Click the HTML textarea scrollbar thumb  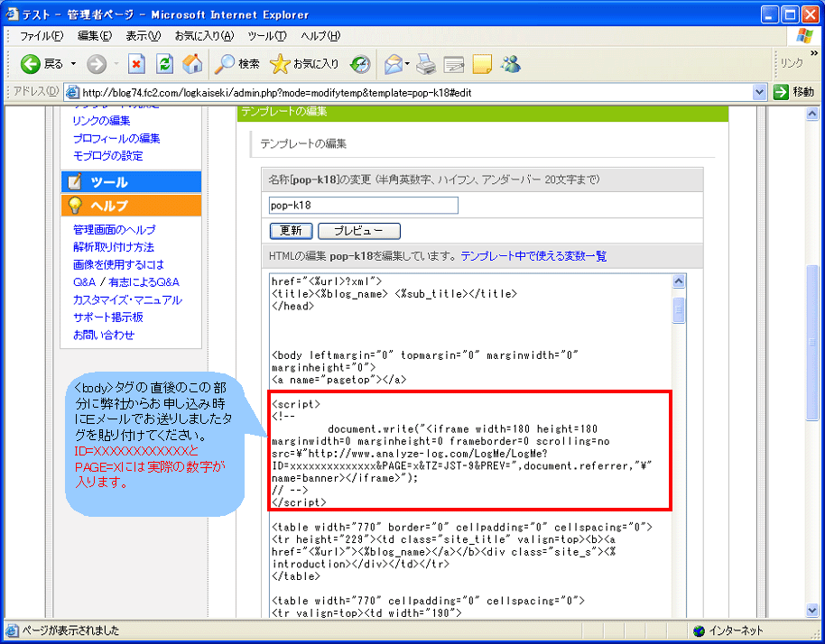tap(679, 310)
